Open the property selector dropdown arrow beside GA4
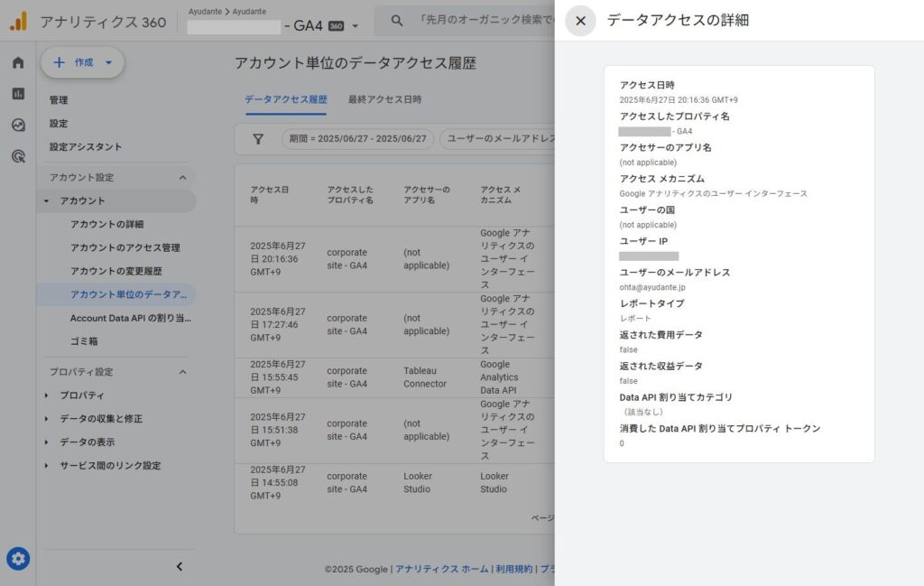The image size is (924, 586). click(x=355, y=26)
